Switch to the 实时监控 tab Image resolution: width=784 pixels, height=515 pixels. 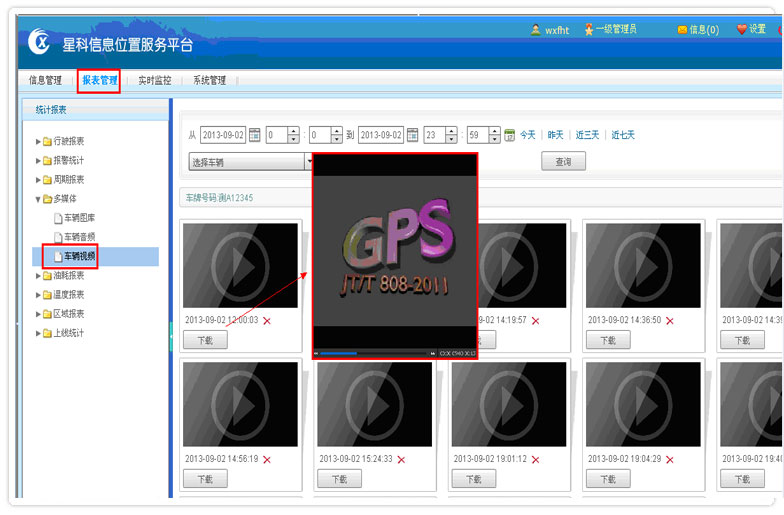click(x=154, y=80)
